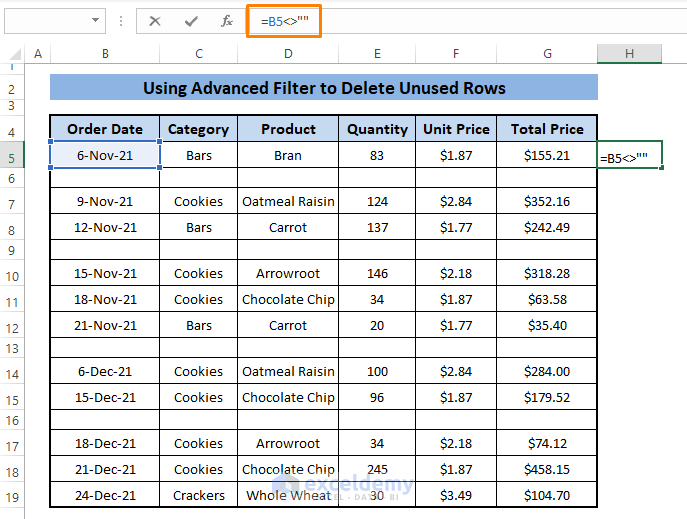
Task: Select row 9 header
Action: [12, 250]
